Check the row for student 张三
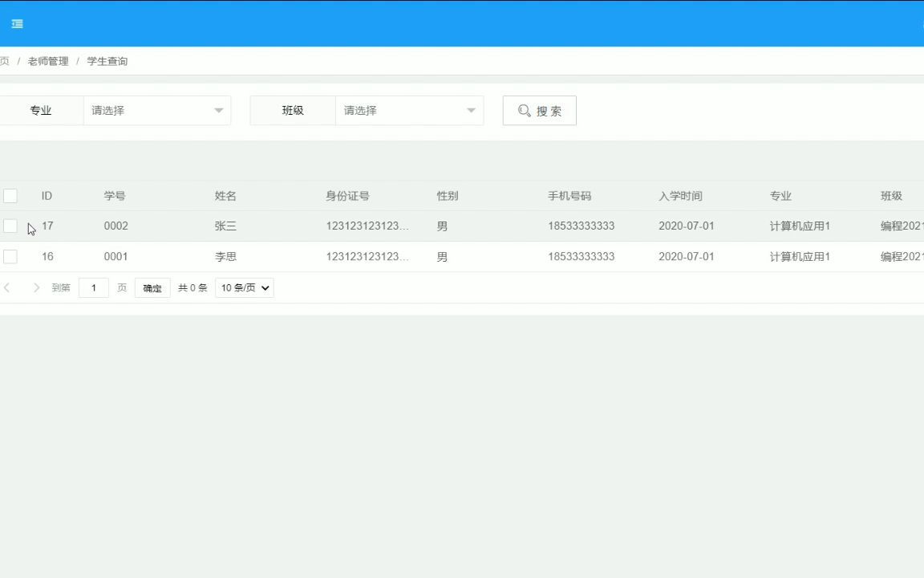 pyautogui.click(x=10, y=226)
